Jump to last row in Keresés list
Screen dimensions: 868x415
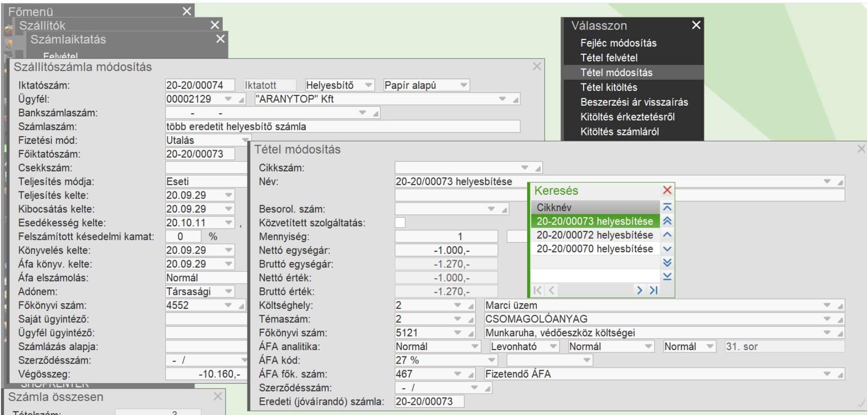coord(667,276)
